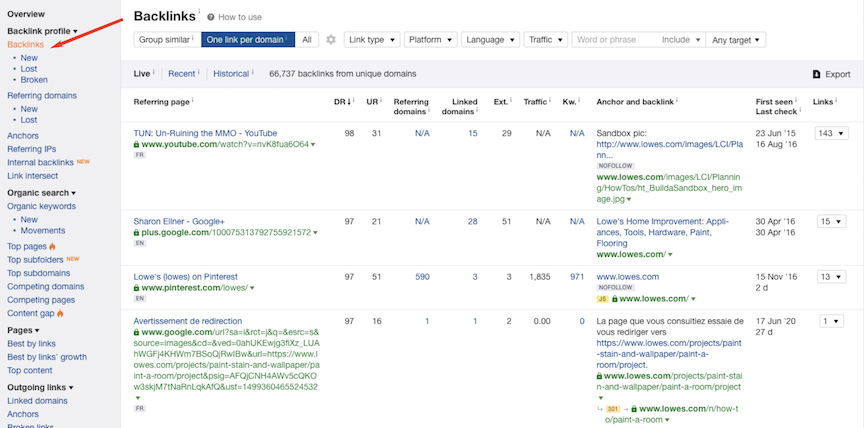Image resolution: width=864 pixels, height=428 pixels.
Task: Click the EN language tag under plus.google.com
Action: (139, 243)
